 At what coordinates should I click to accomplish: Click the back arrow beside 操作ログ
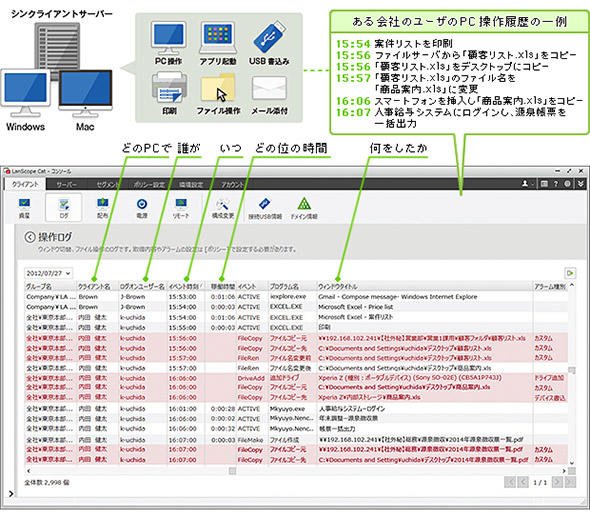(30, 237)
